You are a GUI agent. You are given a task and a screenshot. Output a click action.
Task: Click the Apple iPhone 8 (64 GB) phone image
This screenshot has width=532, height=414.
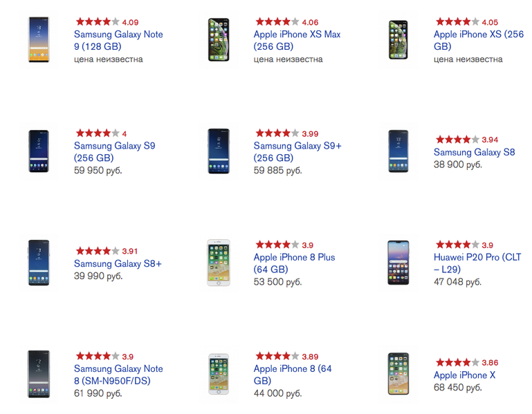pos(219,374)
